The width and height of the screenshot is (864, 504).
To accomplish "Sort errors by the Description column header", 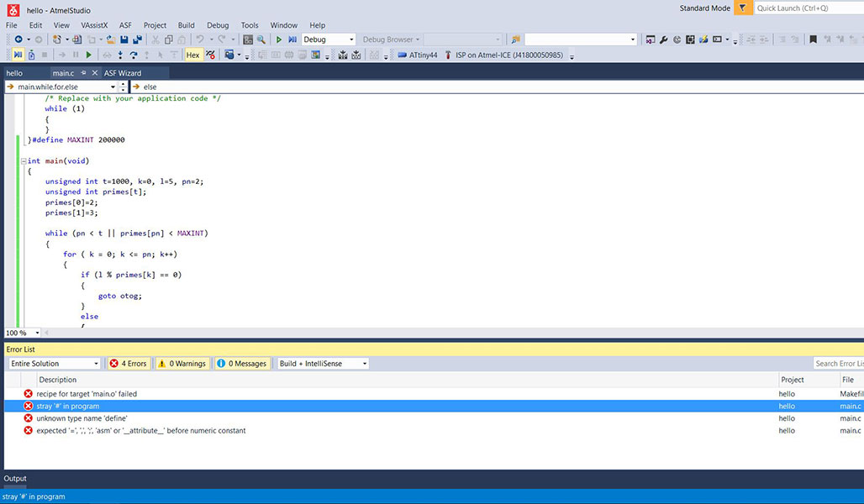I will point(407,380).
